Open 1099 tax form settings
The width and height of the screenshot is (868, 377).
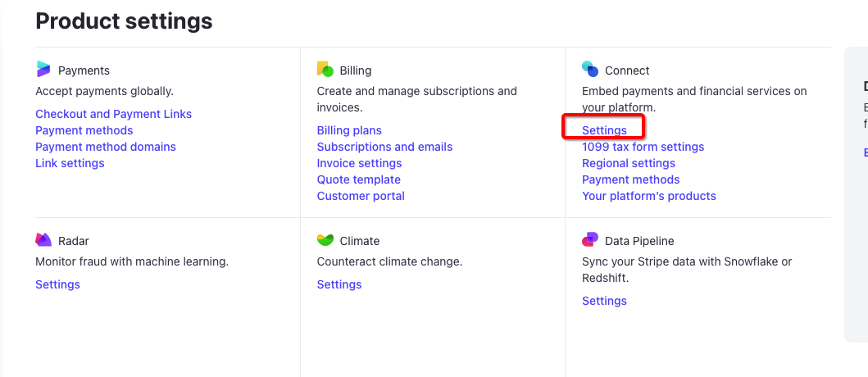point(643,147)
